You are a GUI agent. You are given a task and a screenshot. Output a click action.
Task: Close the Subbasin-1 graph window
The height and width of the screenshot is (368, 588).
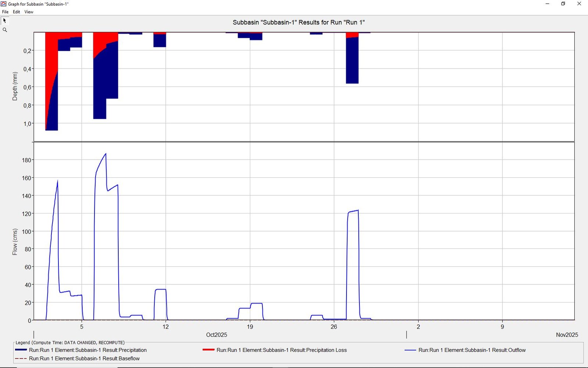pos(579,4)
